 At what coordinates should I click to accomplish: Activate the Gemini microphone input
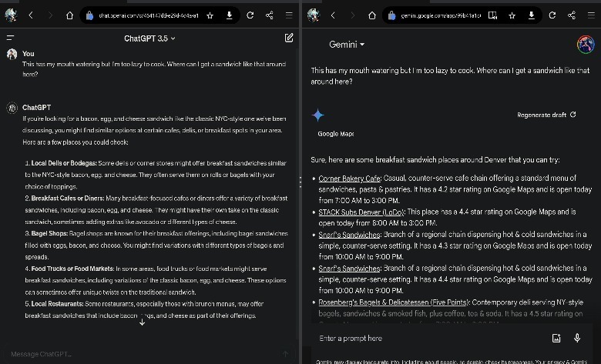pos(577,338)
